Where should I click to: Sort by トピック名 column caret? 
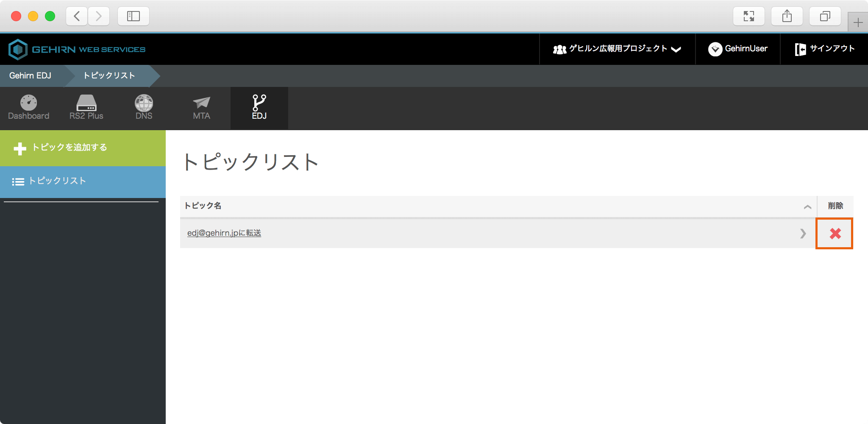coord(807,207)
